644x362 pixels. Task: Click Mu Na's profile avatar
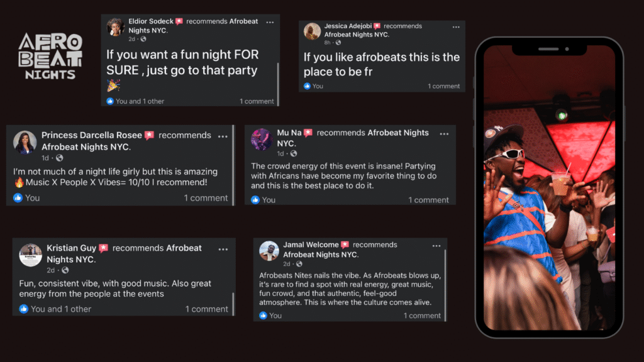click(261, 139)
